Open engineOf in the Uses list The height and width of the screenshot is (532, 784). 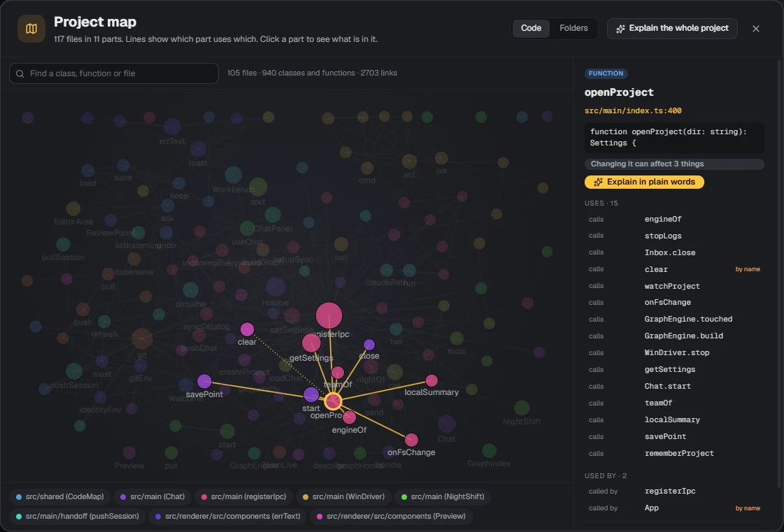pyautogui.click(x=674, y=219)
